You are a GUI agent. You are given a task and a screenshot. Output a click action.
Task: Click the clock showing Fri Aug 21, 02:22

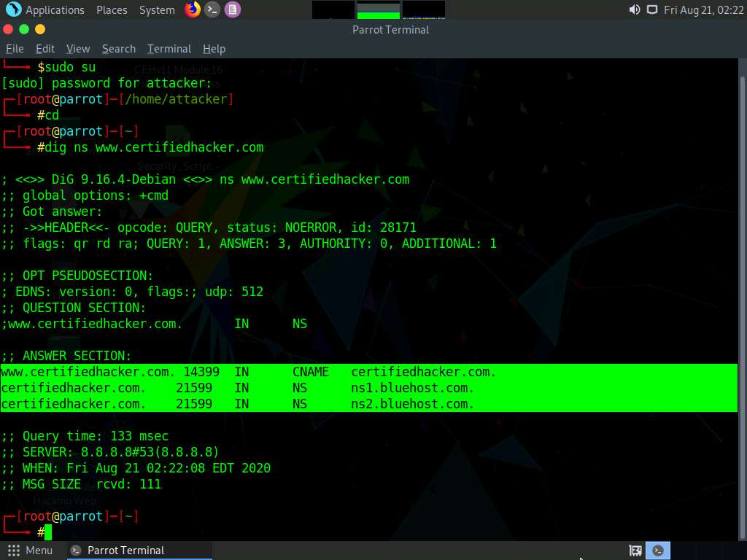(x=704, y=10)
